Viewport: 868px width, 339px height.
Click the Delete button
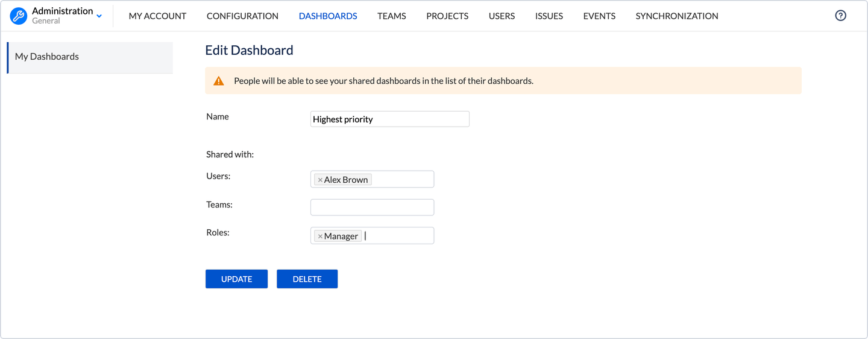tap(307, 279)
